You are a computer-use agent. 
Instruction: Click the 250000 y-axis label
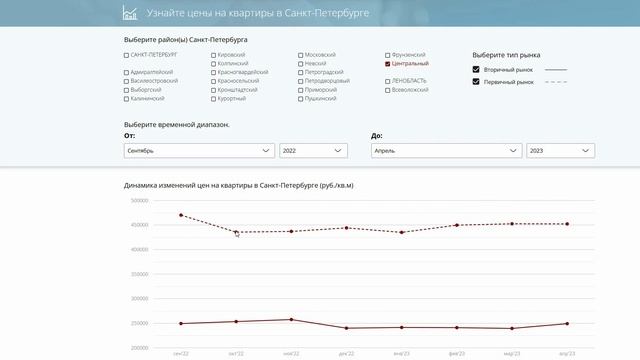(x=140, y=323)
